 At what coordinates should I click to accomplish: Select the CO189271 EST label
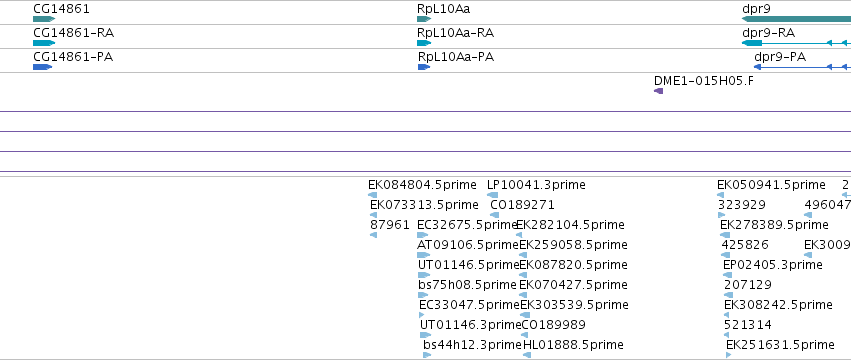(522, 205)
